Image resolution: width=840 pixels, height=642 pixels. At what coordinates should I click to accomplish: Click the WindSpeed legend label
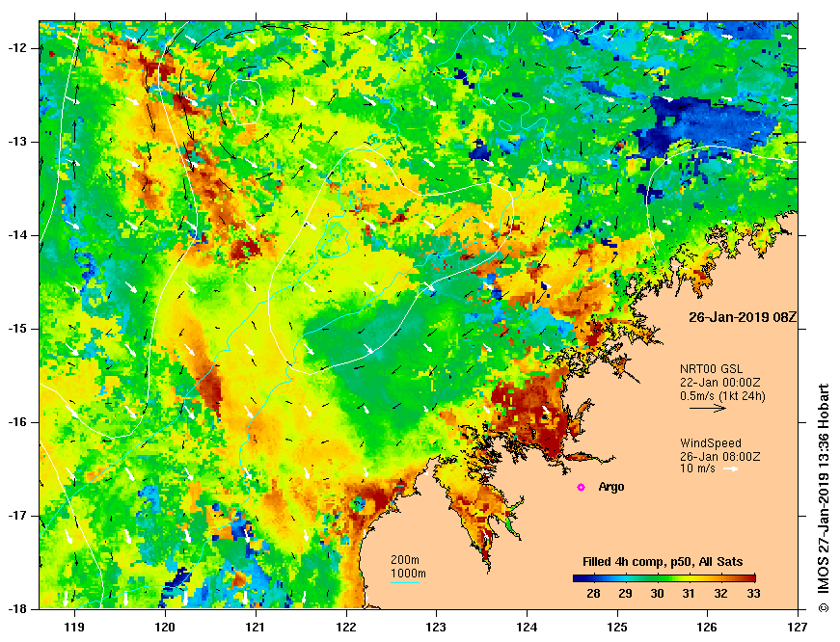(711, 443)
